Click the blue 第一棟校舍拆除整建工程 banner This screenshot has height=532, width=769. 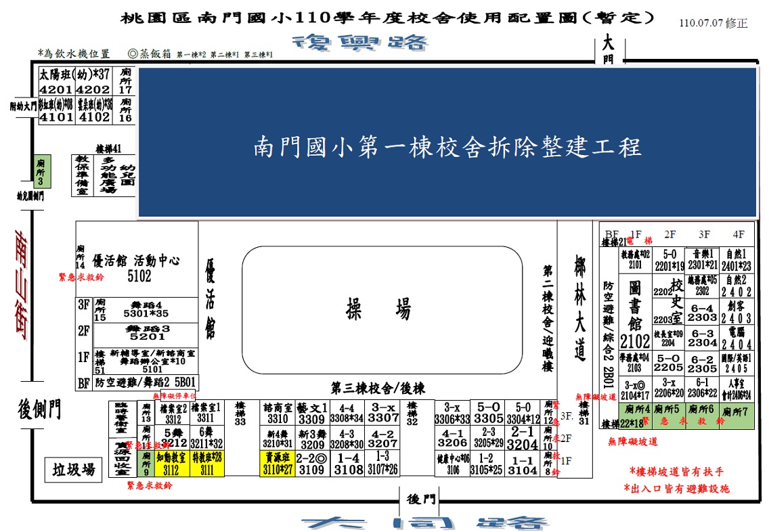click(x=447, y=143)
